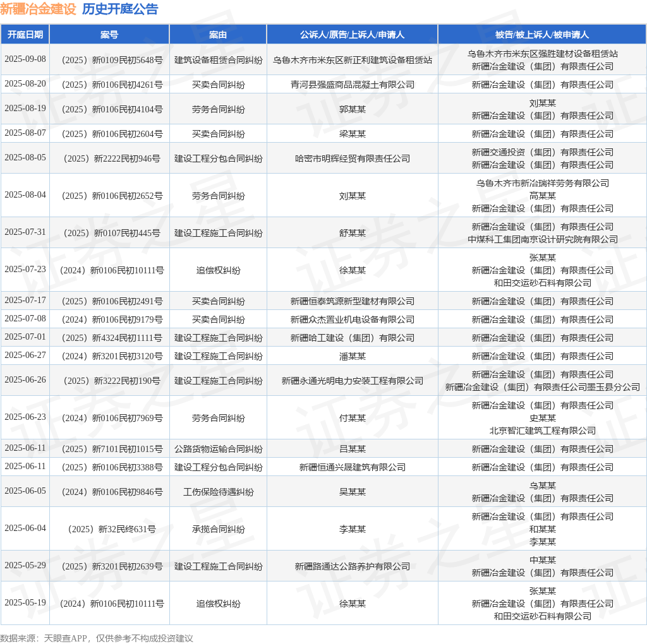Click plaintiff 新疆恒泰筑源新型建材有限公司

pos(353,301)
